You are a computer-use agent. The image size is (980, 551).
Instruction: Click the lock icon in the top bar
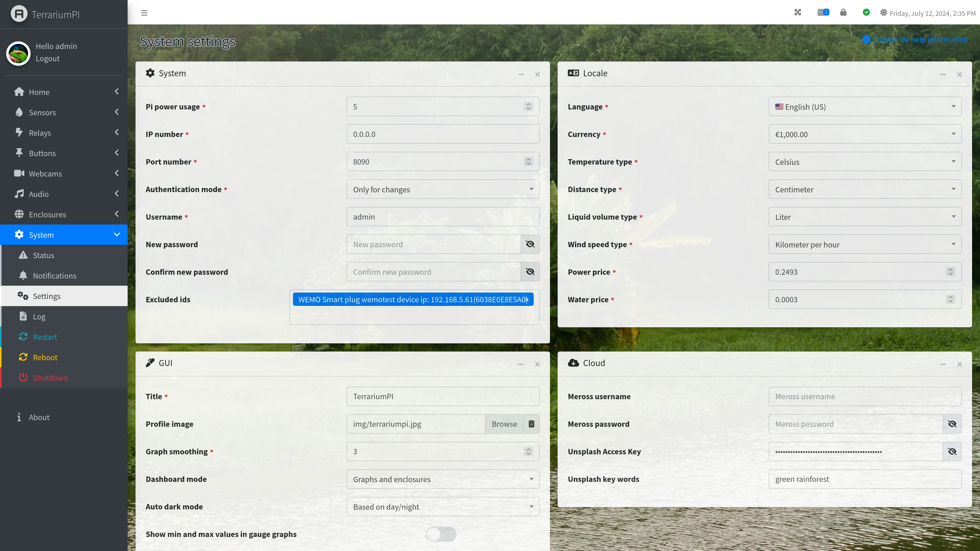843,12
